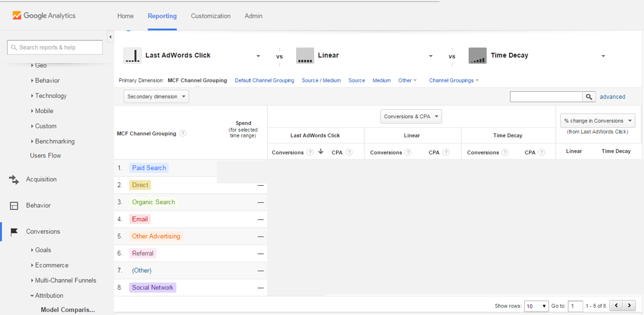The height and width of the screenshot is (315, 644).
Task: Click the Google Analytics logo
Action: point(44,15)
